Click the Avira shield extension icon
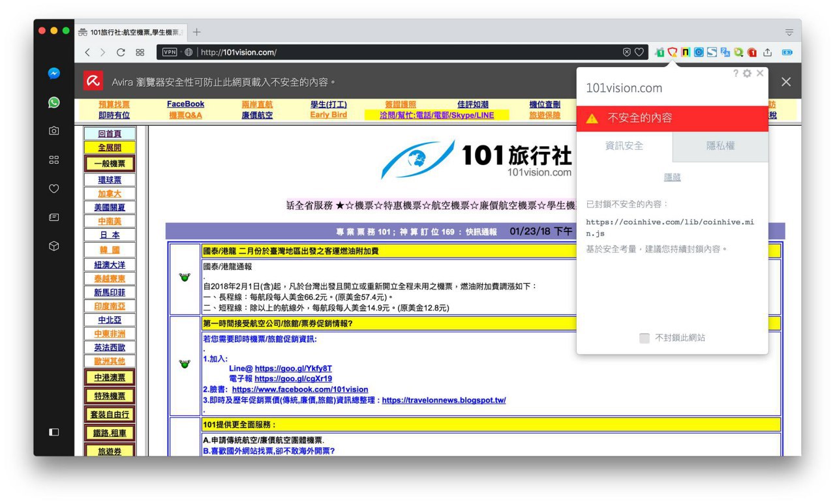The image size is (835, 504). point(672,52)
